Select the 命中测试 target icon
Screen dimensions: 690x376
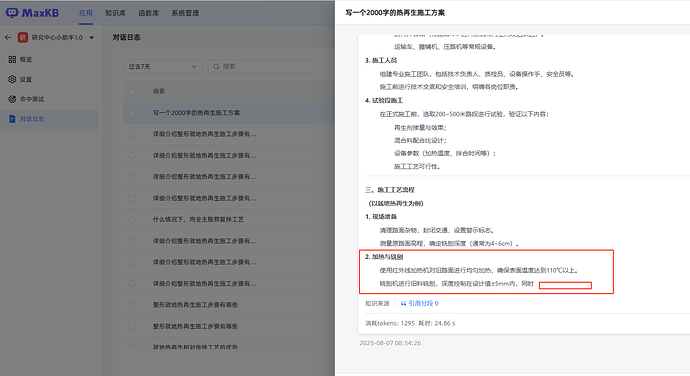click(12, 99)
